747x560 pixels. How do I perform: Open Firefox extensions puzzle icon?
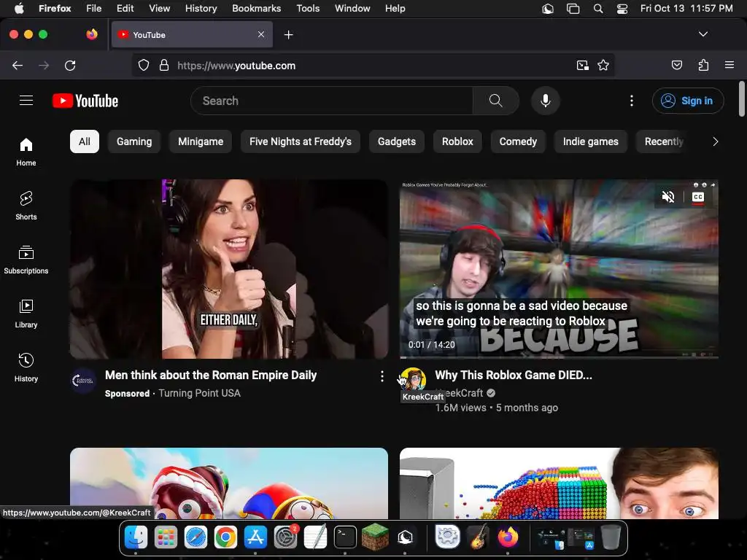[703, 65]
